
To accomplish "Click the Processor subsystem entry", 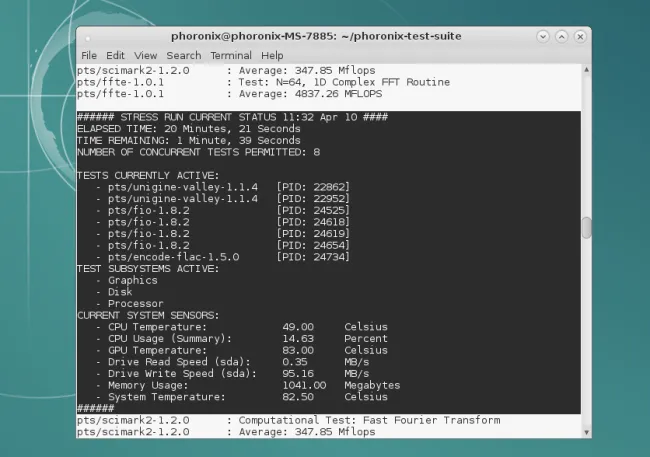I will pyautogui.click(x=130, y=304).
